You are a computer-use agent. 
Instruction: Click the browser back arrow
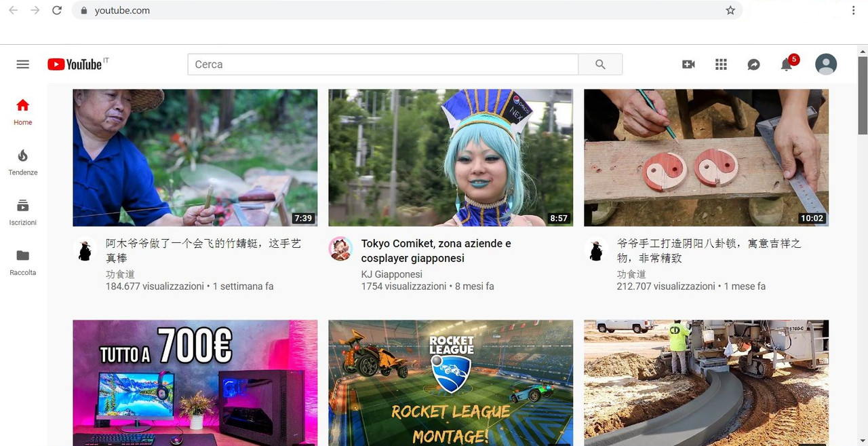tap(13, 10)
